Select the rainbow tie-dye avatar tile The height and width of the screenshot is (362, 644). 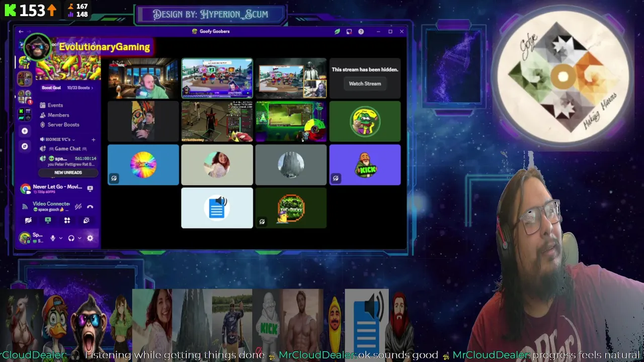pyautogui.click(x=143, y=165)
